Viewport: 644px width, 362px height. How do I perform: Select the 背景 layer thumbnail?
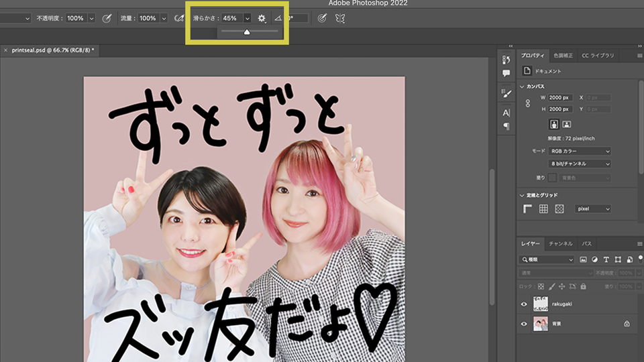541,324
